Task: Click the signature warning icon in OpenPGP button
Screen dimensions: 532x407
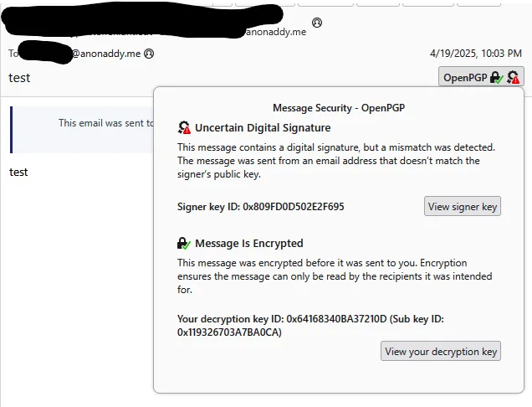Action: 513,77
